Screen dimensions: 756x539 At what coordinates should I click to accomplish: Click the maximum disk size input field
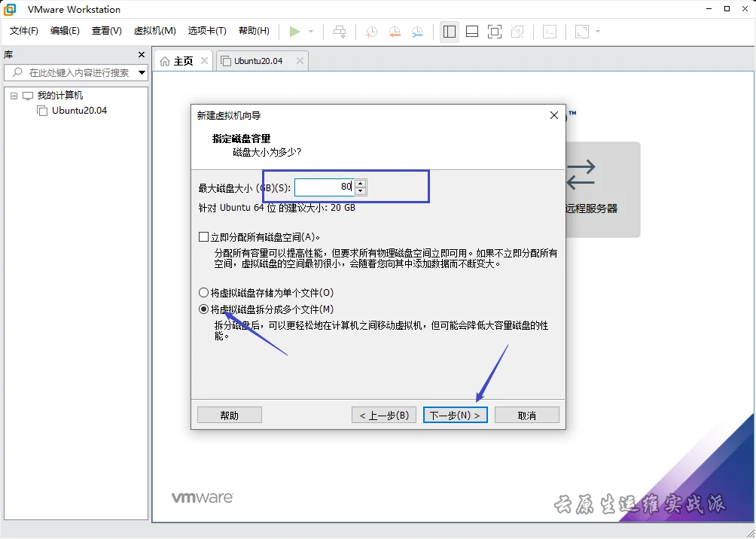(325, 187)
